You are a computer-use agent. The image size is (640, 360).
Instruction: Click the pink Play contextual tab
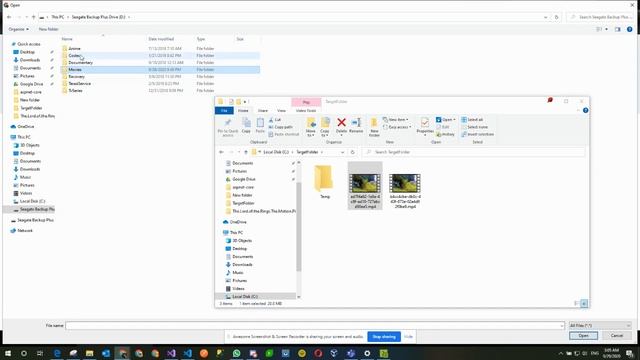(x=306, y=102)
